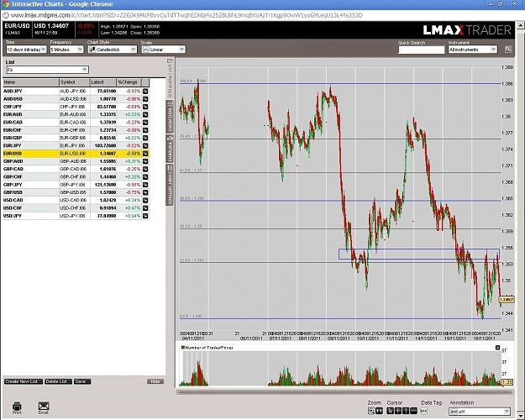525x420 pixels.
Task: Toggle the Data Tag icon
Action: tap(424, 411)
